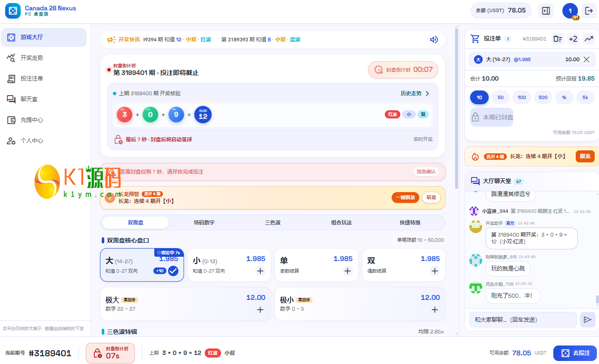Image resolution: width=599 pixels, height=364 pixels.
Task: Add the 极大 bet with plus icon
Action: [260, 310]
